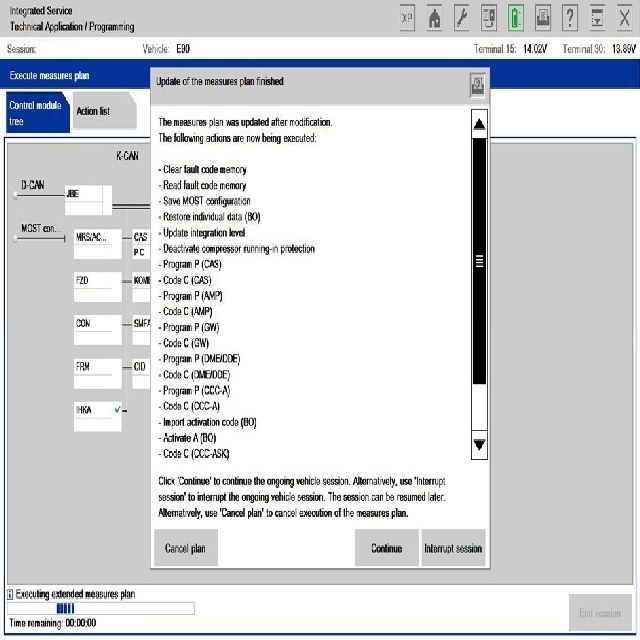The height and width of the screenshot is (640, 640).
Task: Open the Action list tab
Action: click(104, 111)
